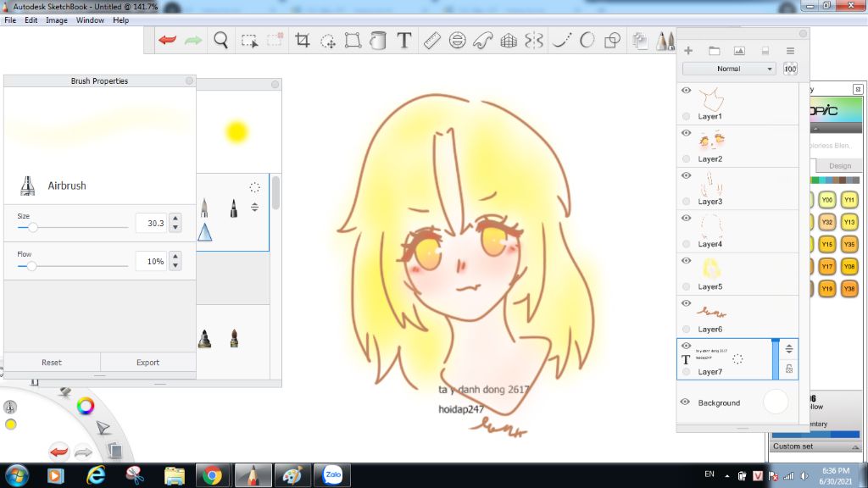The height and width of the screenshot is (488, 868).
Task: Open the Image menu
Action: pos(57,20)
